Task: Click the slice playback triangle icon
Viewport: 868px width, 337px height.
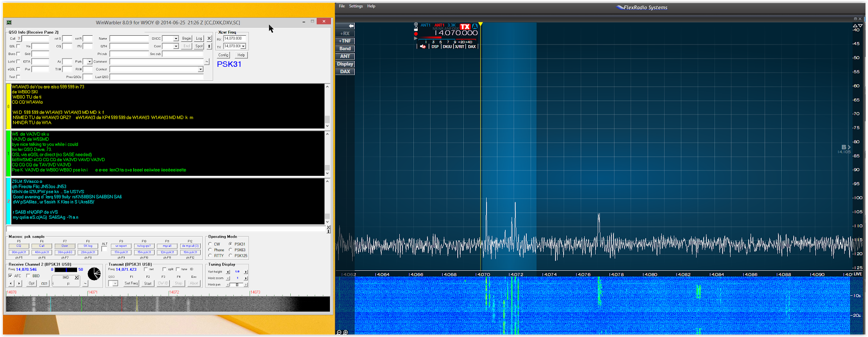Action: pyautogui.click(x=416, y=38)
